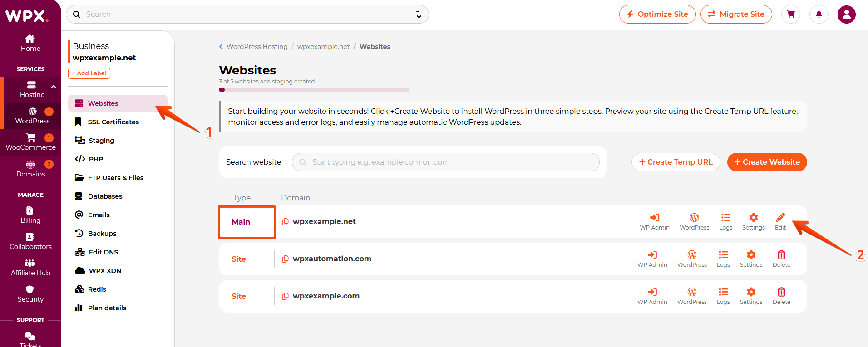Open the notifications bell
This screenshot has width=868, height=347.
point(819,15)
